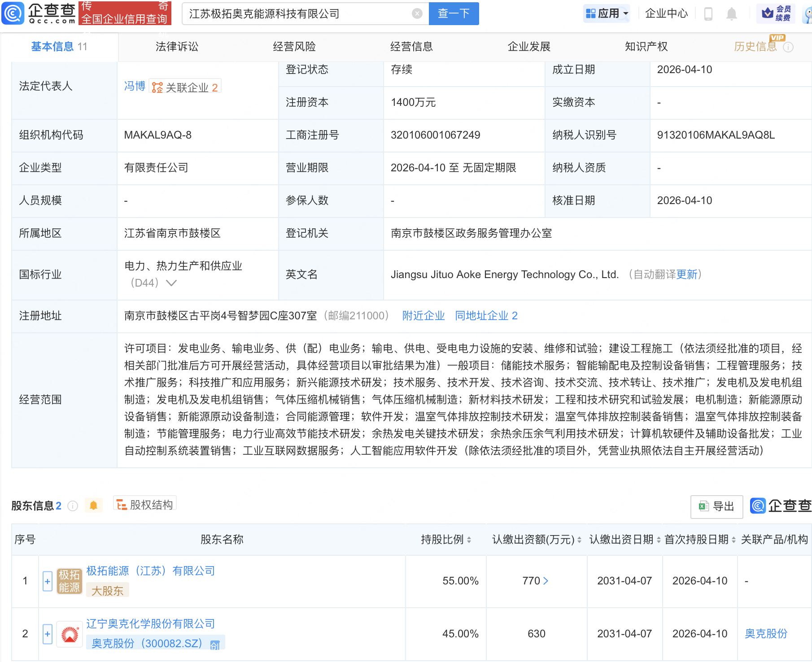
Task: Open the 知识产权 tab
Action: tap(646, 47)
